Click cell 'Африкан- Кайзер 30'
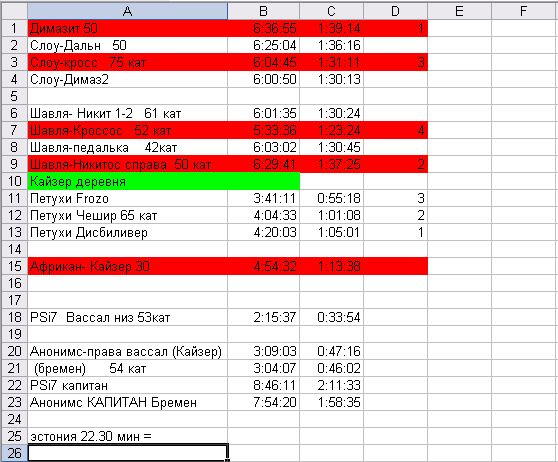Image resolution: width=558 pixels, height=462 pixels. [x=127, y=266]
